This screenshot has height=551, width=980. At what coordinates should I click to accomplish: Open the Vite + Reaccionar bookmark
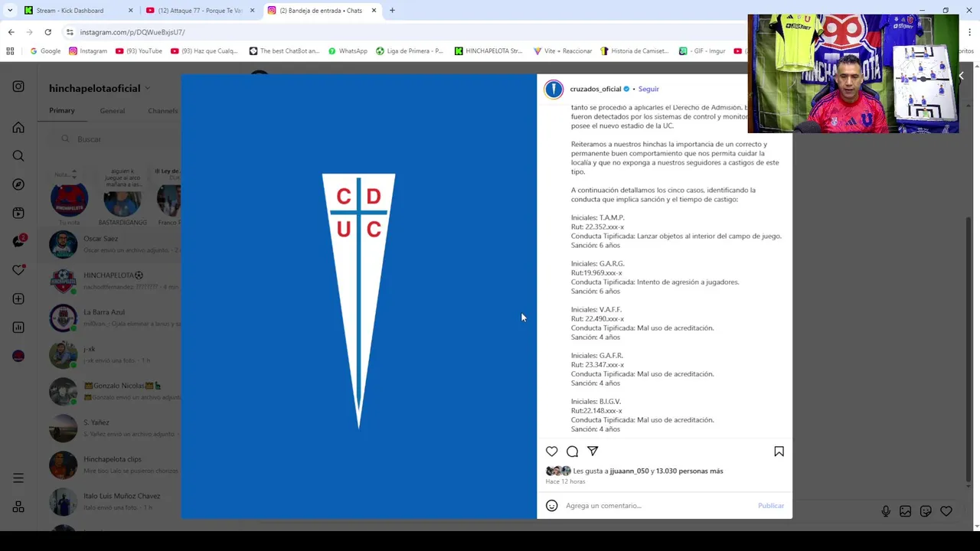[563, 51]
